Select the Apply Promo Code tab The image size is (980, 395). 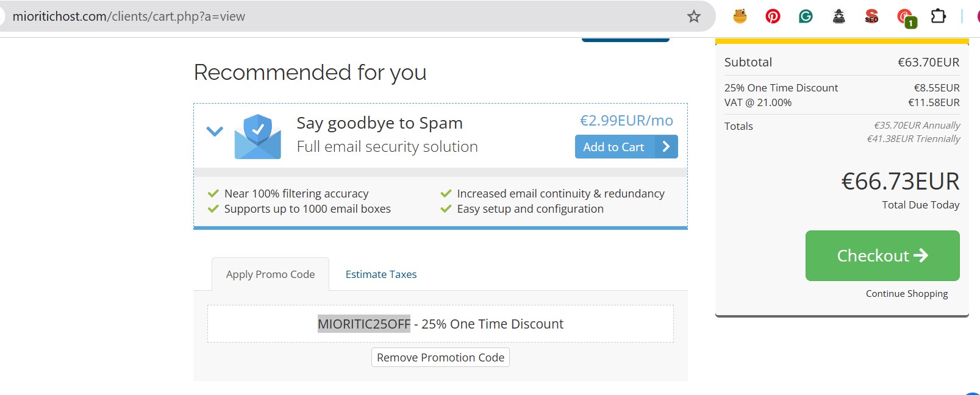pos(270,274)
